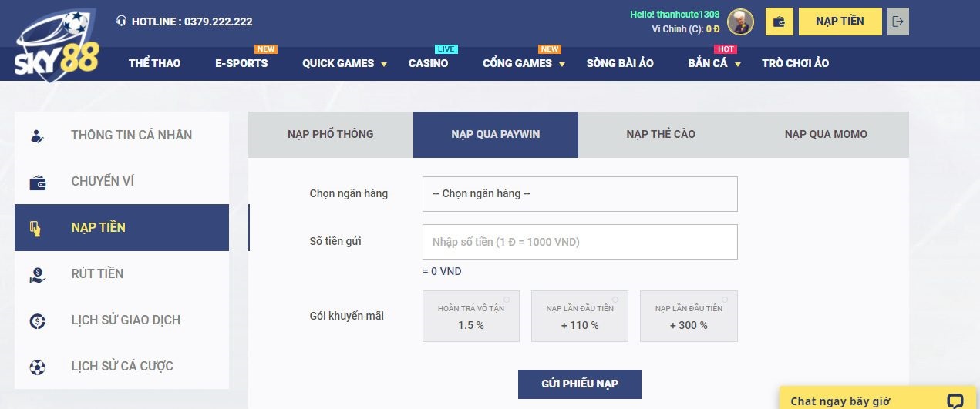Click the Thông Tin Cá Nhân person icon
The width and height of the screenshot is (980, 409).
(37, 136)
